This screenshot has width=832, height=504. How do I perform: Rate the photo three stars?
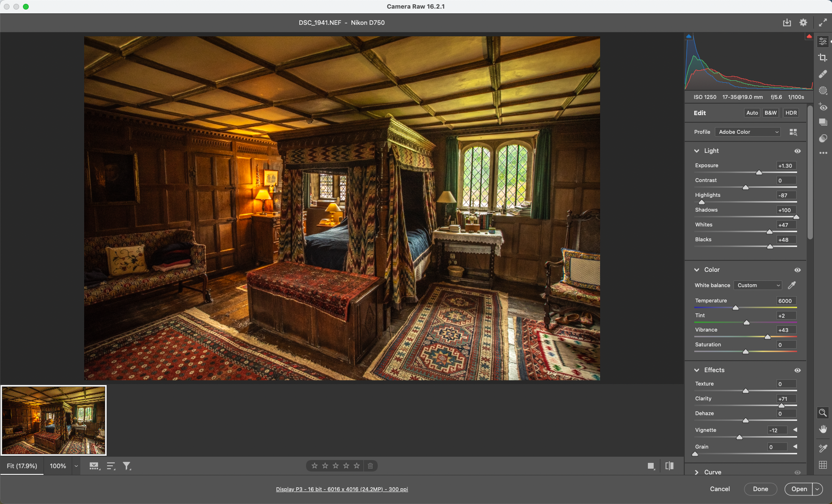(336, 466)
